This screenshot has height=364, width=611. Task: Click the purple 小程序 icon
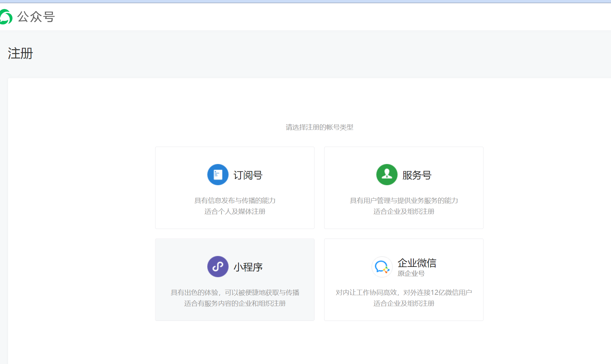pos(218,267)
